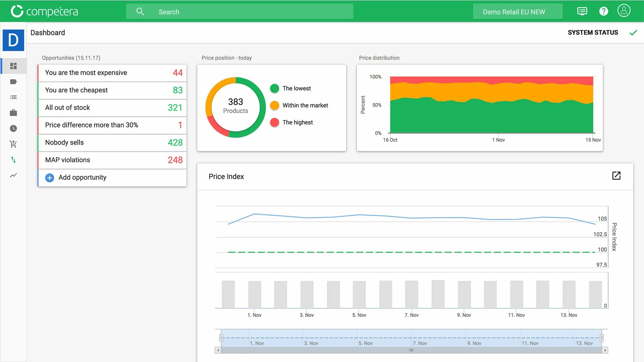The image size is (644, 362).
Task: Open the labels/tags icon panel
Action: click(x=13, y=81)
